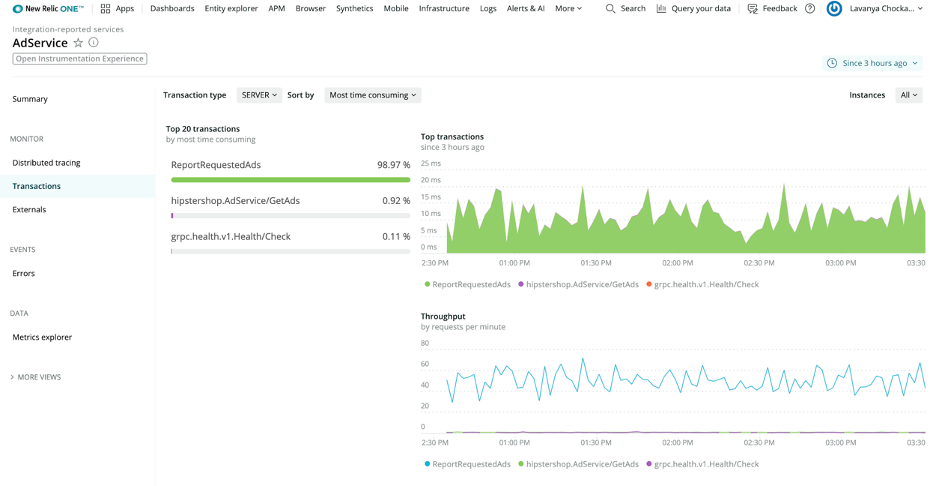Viewport: 936px width, 486px height.
Task: Select Errors in the sidebar
Action: coord(23,273)
